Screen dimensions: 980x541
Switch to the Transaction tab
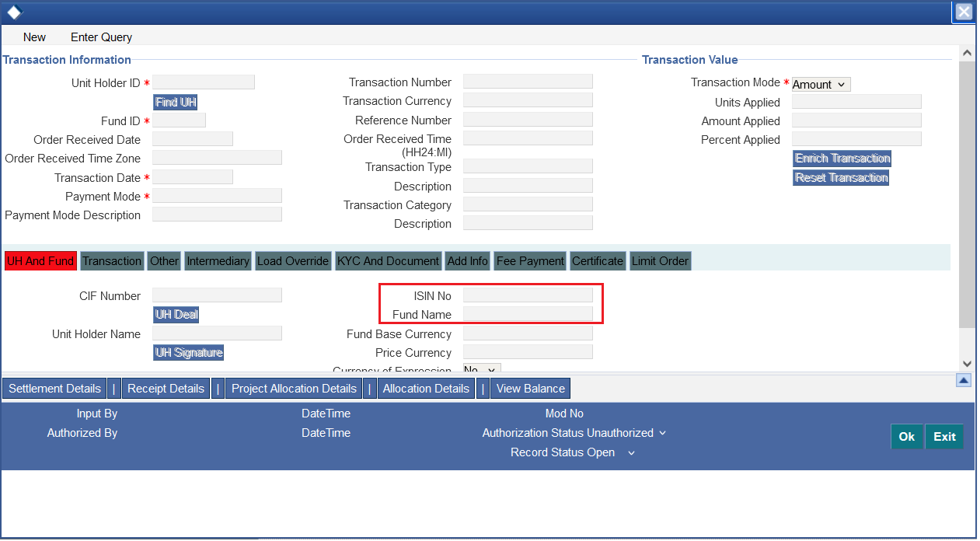pyautogui.click(x=112, y=261)
